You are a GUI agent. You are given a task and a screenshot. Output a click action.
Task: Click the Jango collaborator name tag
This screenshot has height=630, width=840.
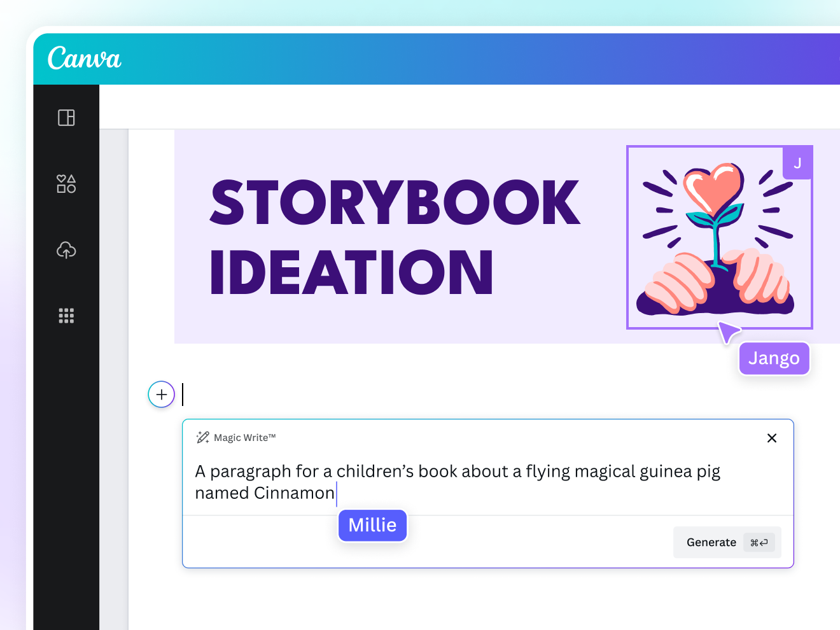774,358
